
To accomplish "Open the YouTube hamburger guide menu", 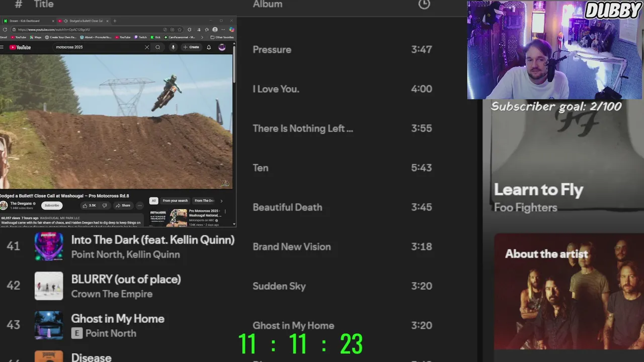I will [2, 47].
